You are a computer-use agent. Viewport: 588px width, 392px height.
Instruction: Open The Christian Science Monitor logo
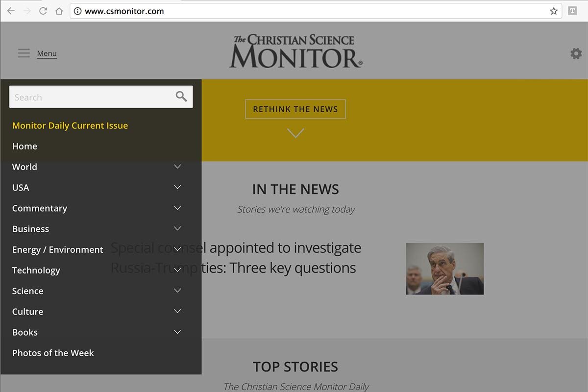click(296, 50)
